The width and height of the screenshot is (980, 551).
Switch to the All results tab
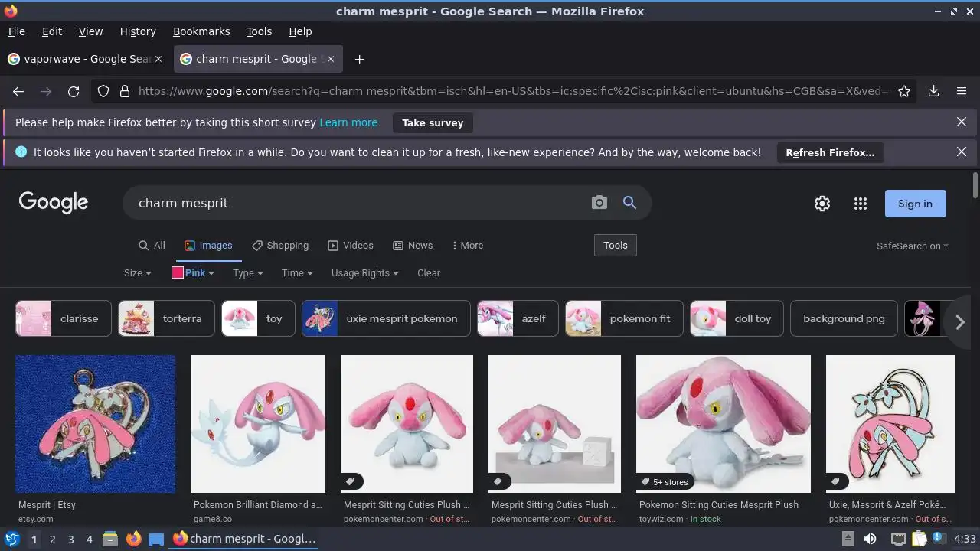(152, 246)
